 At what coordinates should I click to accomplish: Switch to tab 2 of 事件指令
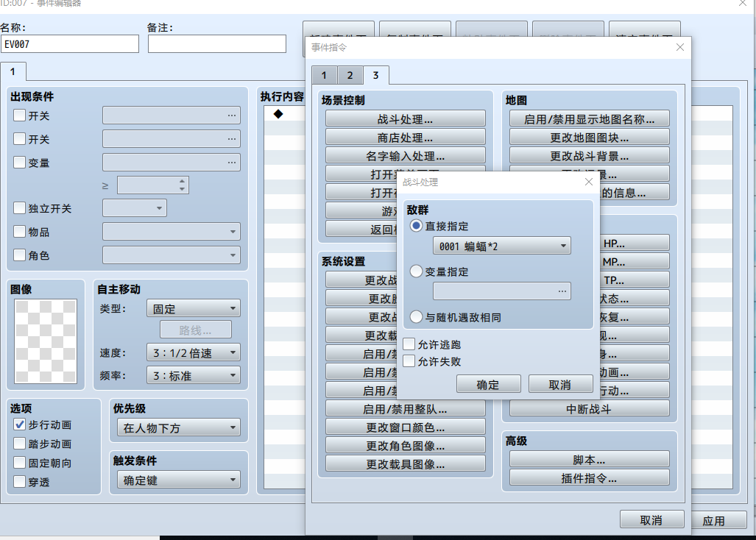350,75
